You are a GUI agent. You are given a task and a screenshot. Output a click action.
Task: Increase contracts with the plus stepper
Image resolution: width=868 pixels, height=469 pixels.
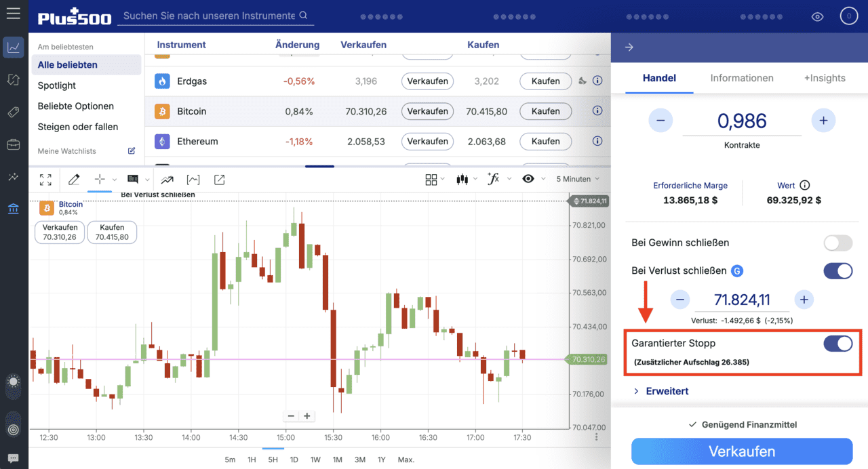coord(823,120)
